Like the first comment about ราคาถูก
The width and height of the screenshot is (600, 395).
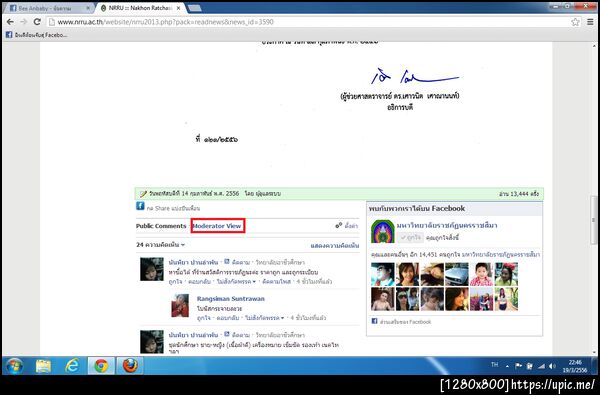[175, 281]
